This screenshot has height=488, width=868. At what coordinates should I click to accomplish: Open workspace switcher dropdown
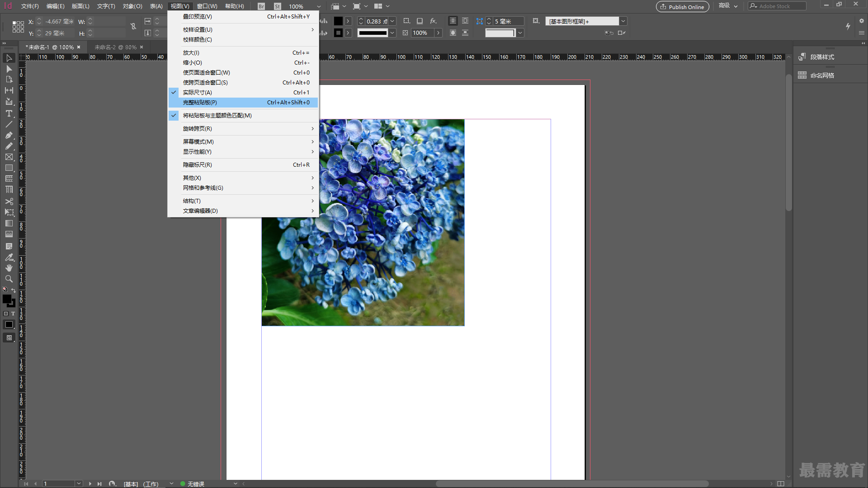[x=728, y=6]
